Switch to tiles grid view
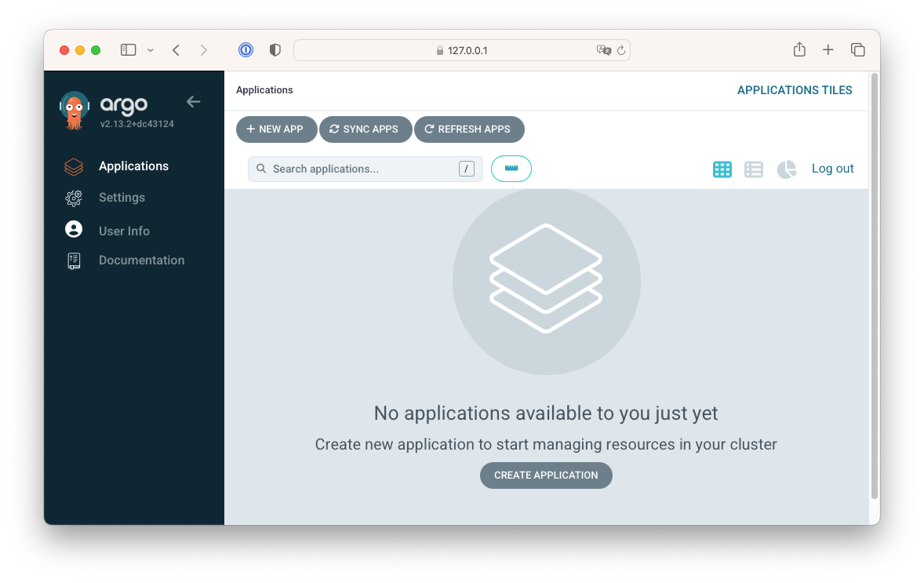 coord(722,169)
